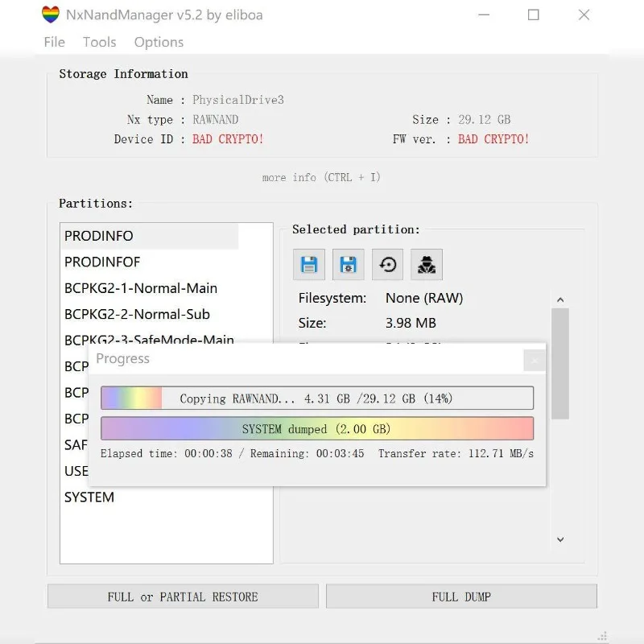
Task: Close the NxNandManager window
Action: coord(584,14)
